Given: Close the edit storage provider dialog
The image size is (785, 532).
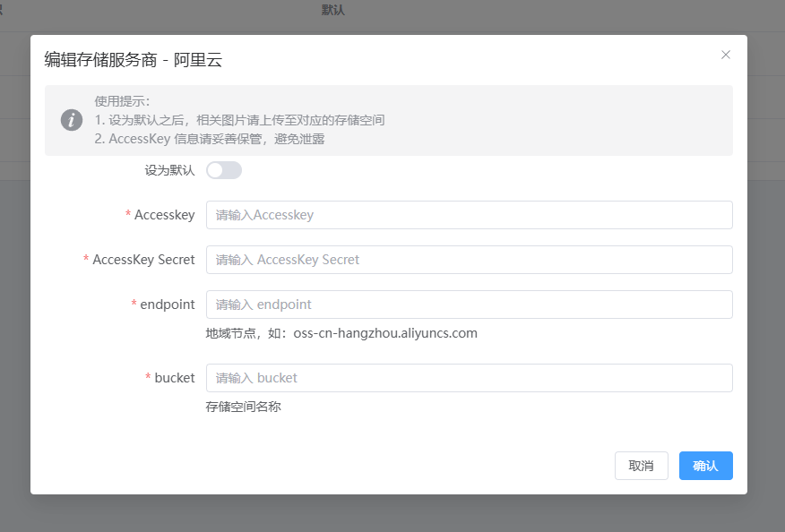Looking at the screenshot, I should (x=726, y=55).
